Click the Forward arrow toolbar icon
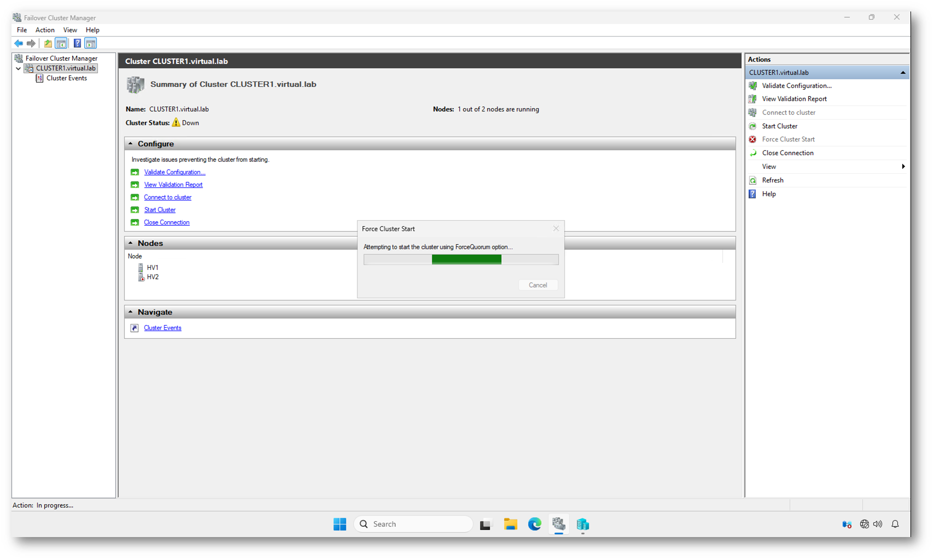The width and height of the screenshot is (934, 560). [x=31, y=43]
